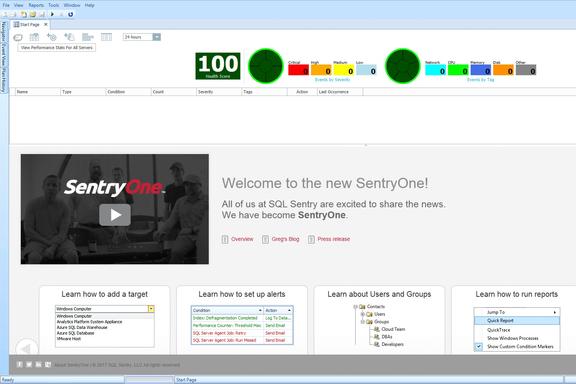Close the Start Page tab
This screenshot has height=384, width=576.
click(x=46, y=24)
